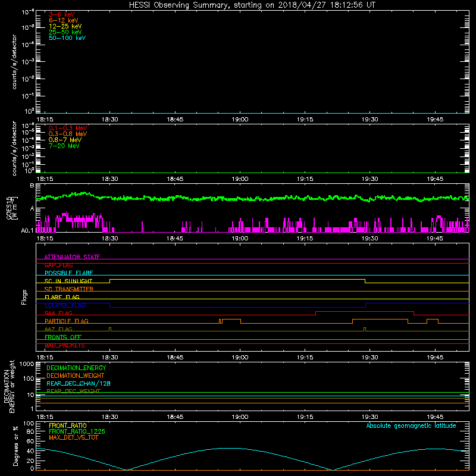Viewport: 476px width, 476px height.
Task: Click the MAX_DET_VS_TOT legend label
Action: [x=73, y=437]
